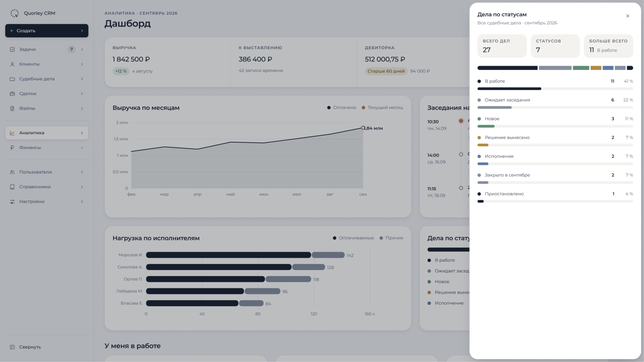The height and width of the screenshot is (362, 644).
Task: Select the Решение вынесено status row
Action: click(x=555, y=141)
